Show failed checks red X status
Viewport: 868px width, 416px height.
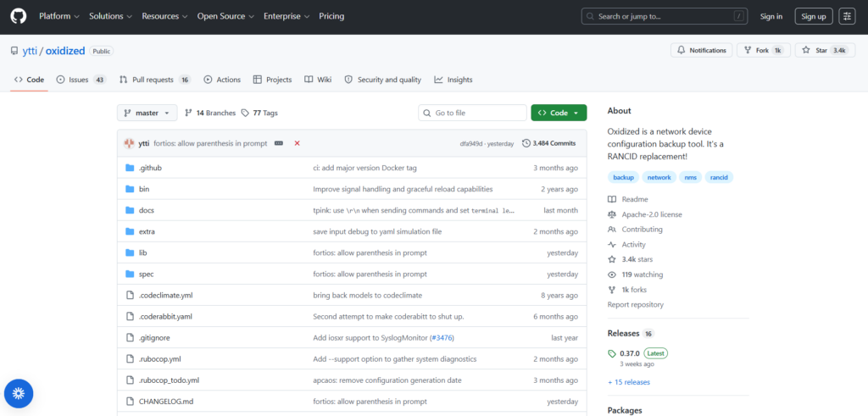pos(298,143)
